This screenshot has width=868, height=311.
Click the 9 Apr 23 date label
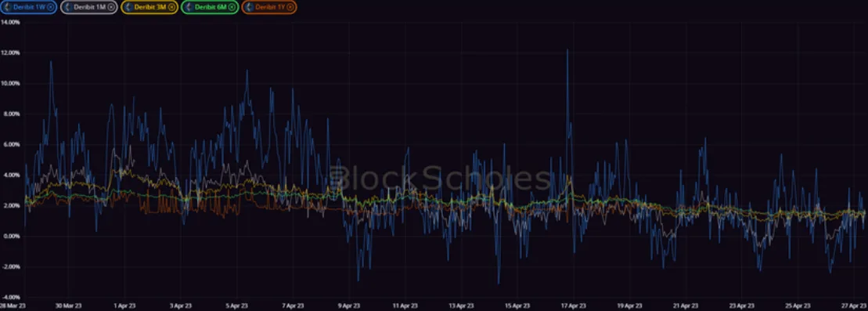(349, 306)
